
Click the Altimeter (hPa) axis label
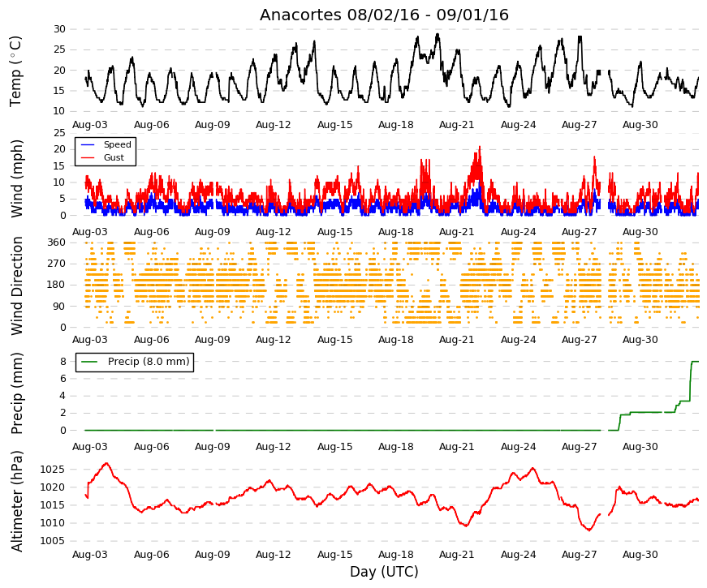click(x=15, y=501)
